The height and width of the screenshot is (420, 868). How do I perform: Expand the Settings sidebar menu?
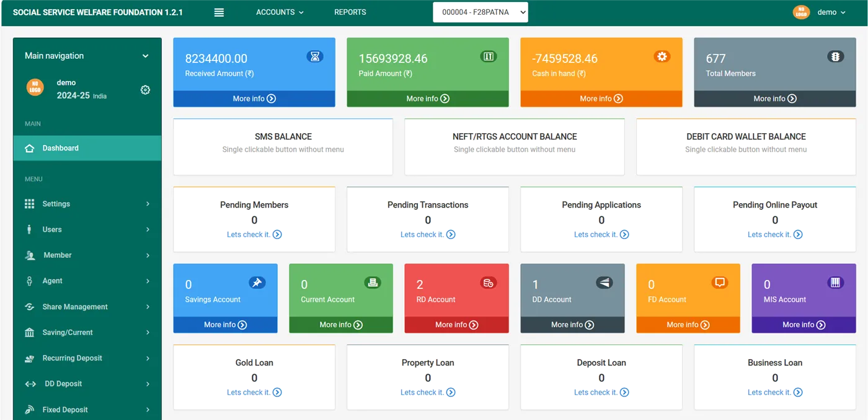pos(87,204)
